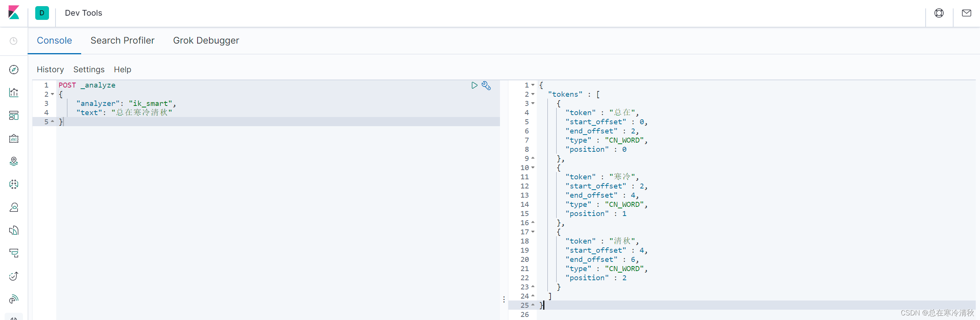Screen dimensions: 980x320
Task: Click "position" : 2 line
Action: tap(596, 278)
